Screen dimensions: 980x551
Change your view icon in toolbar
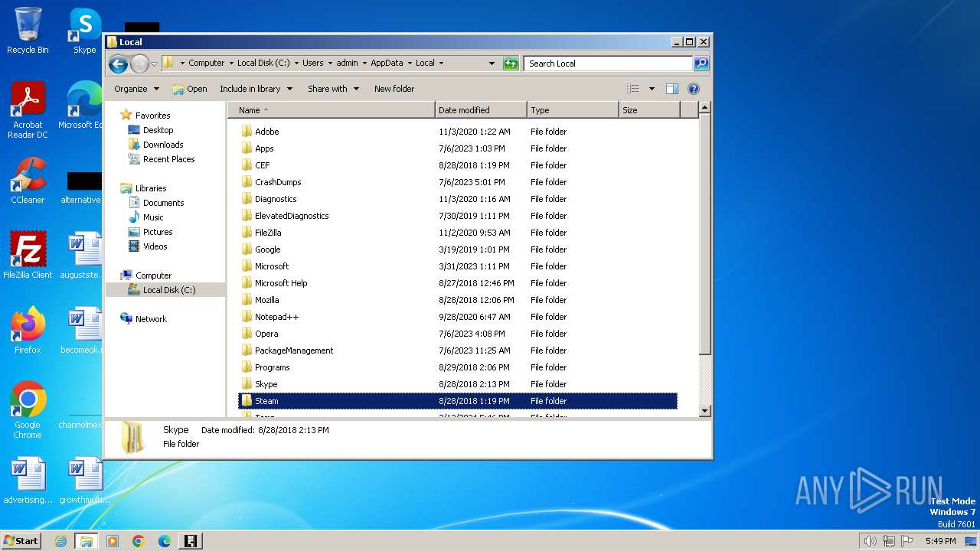[x=632, y=89]
